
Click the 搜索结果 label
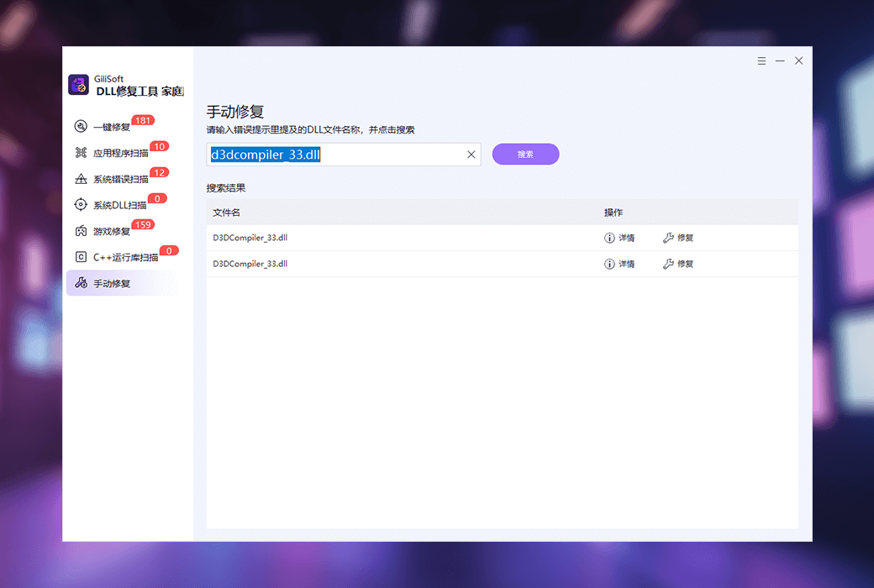226,188
